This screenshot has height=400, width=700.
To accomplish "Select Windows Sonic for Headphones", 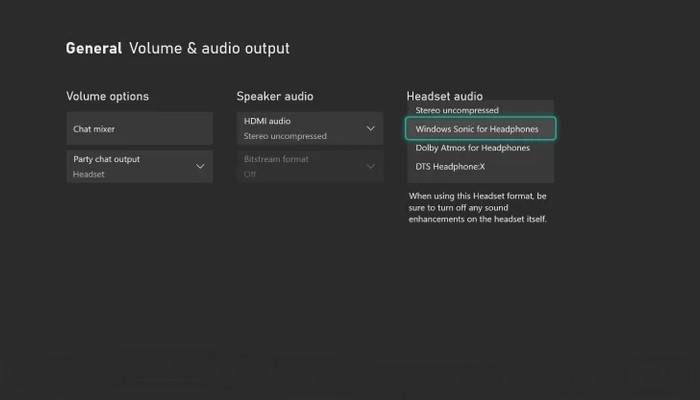I will (x=480, y=129).
